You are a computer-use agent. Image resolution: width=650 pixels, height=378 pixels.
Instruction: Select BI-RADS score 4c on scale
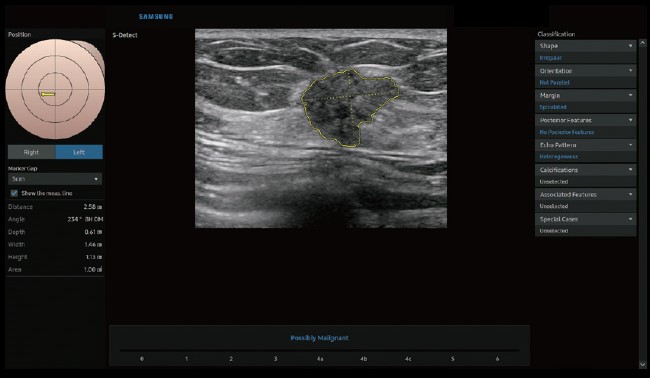point(408,359)
